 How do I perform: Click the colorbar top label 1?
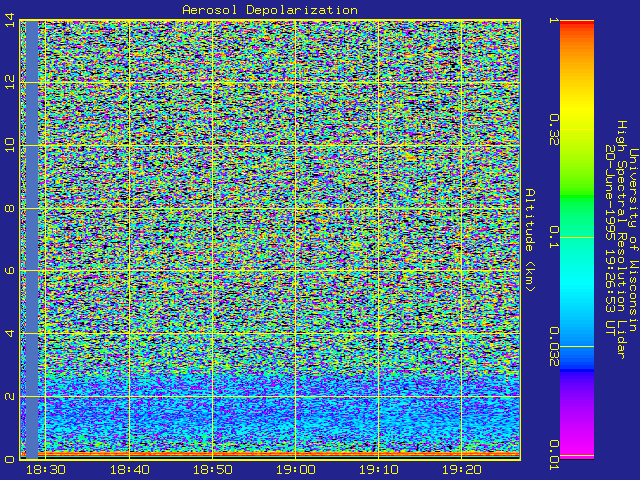point(553,20)
